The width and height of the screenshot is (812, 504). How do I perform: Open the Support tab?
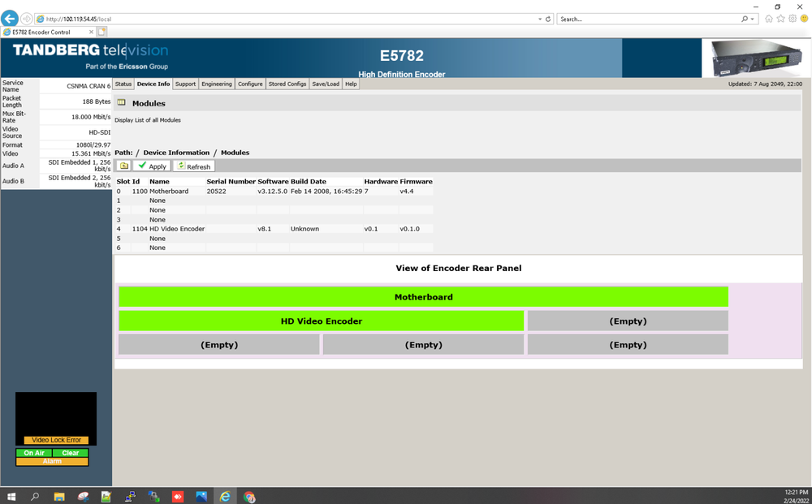(185, 84)
